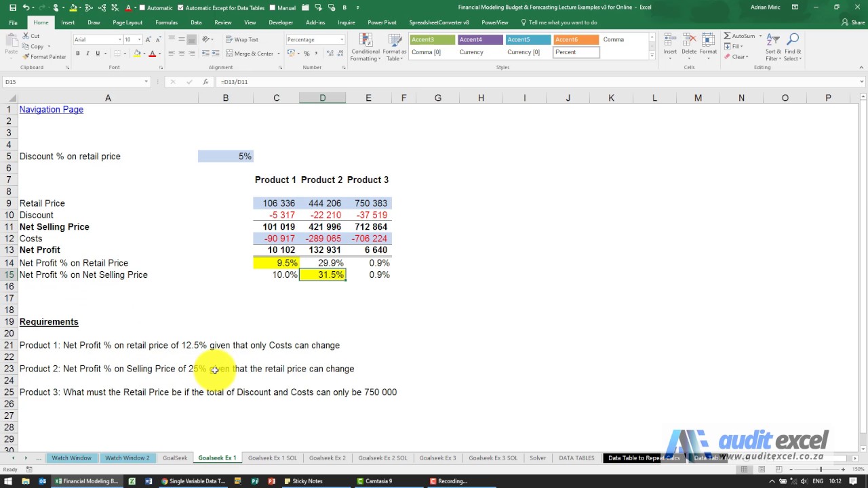Click the AutoSum sigma icon
Image resolution: width=868 pixels, height=488 pixels.
click(x=727, y=36)
